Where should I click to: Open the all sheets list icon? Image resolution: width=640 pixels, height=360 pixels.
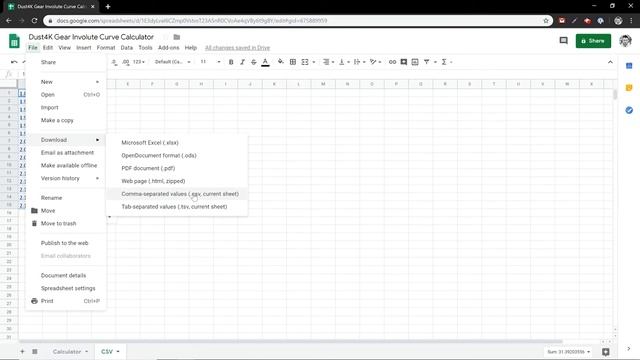click(x=35, y=351)
